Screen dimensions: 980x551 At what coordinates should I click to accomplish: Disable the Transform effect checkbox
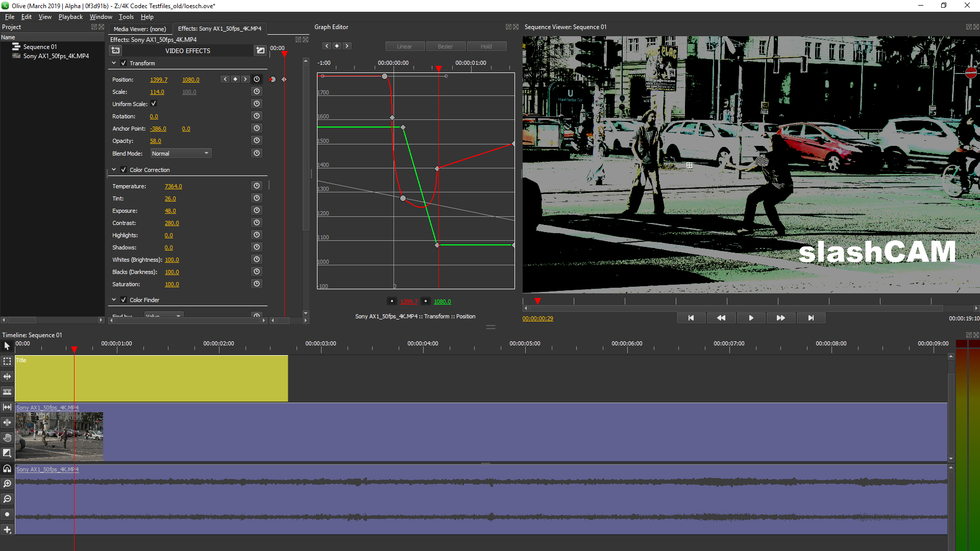(124, 63)
